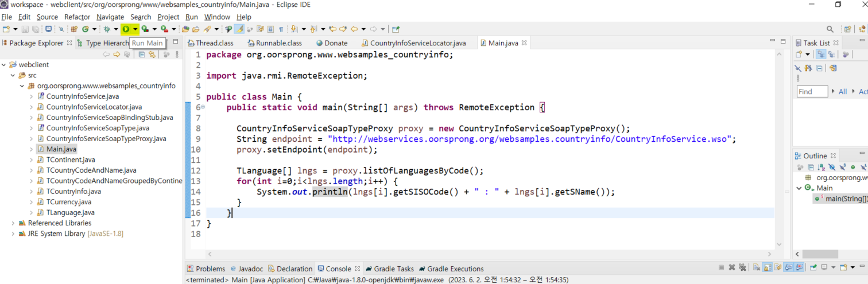
Task: Click the Open Perspective icon
Action: 847,29
